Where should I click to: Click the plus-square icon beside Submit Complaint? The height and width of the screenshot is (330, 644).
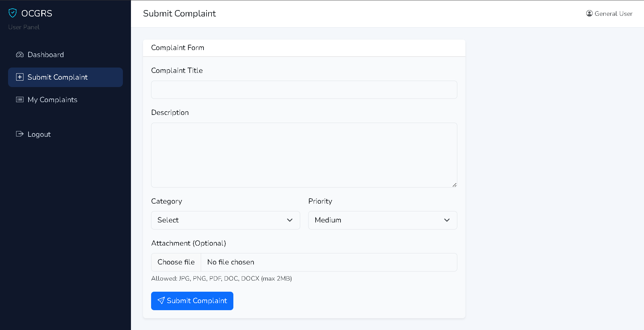20,77
